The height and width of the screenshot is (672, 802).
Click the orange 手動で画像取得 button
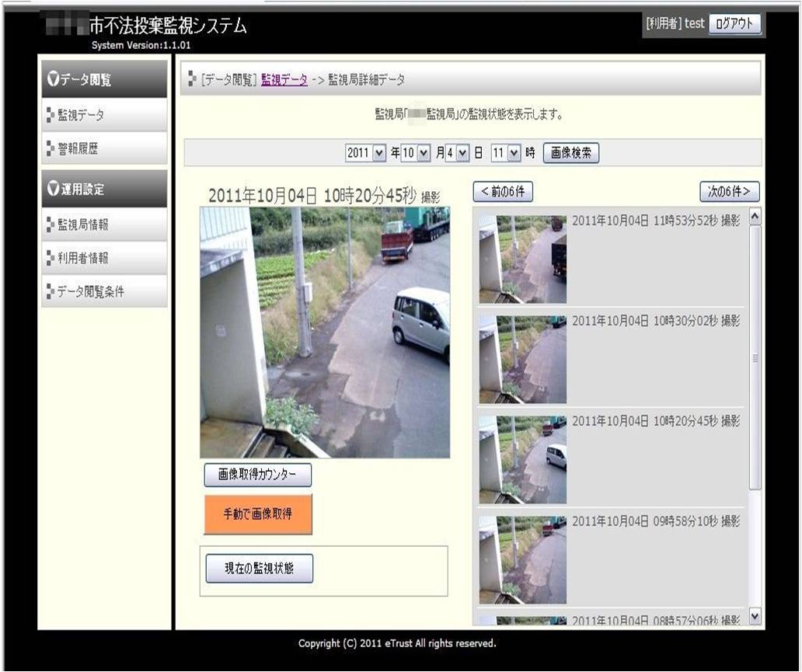click(x=258, y=514)
